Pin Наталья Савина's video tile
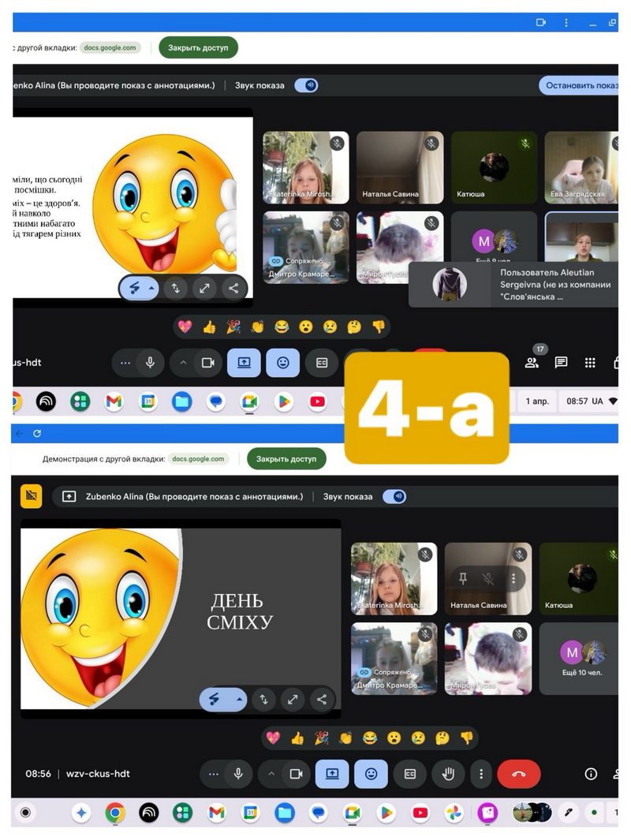Screen dimensions: 631x840 coord(461,577)
